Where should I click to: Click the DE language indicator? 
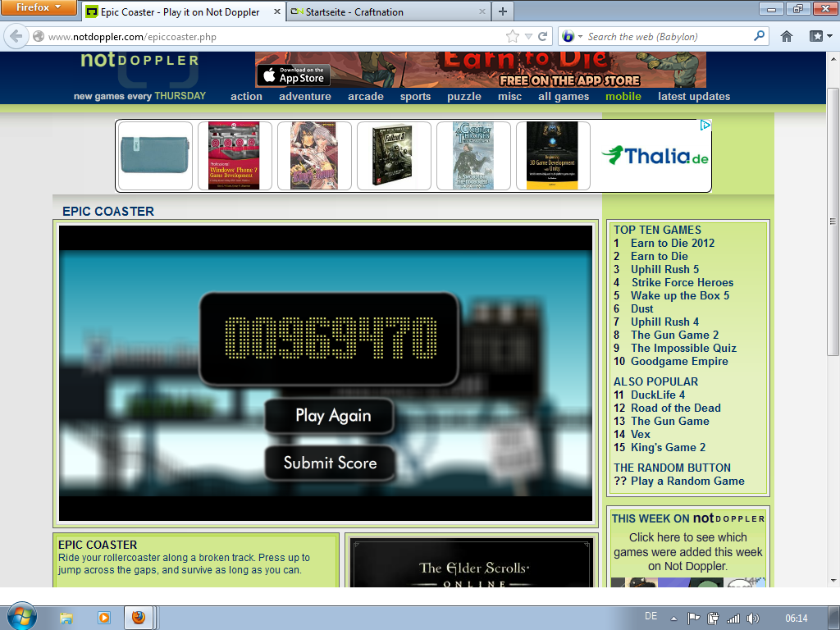651,616
